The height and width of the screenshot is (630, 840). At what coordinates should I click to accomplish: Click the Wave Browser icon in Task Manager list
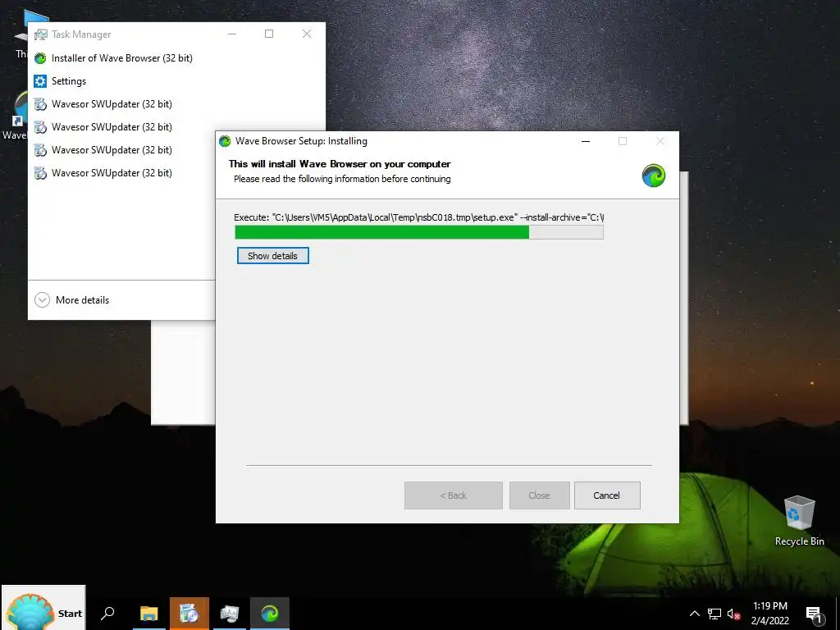[40, 58]
